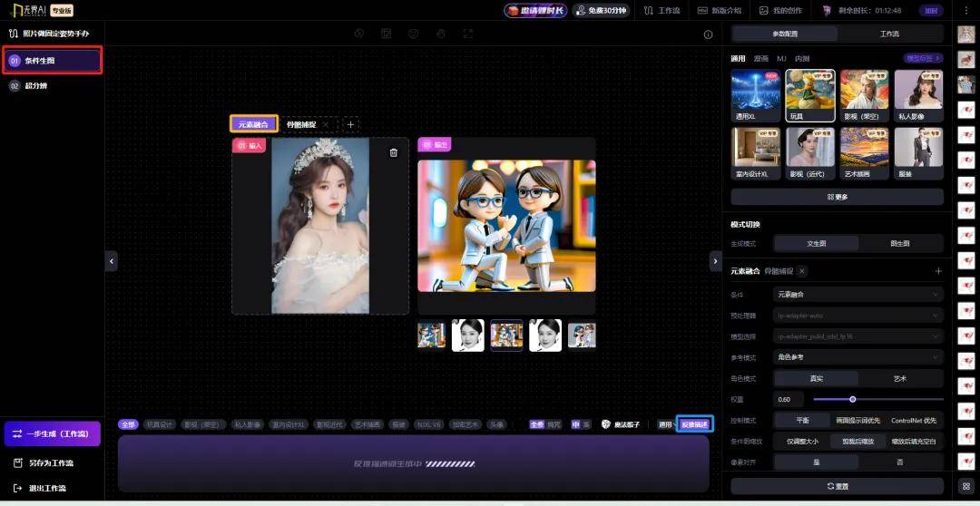Open the 条件 dropdown showing 元素融合
980x506 pixels.
pos(857,295)
